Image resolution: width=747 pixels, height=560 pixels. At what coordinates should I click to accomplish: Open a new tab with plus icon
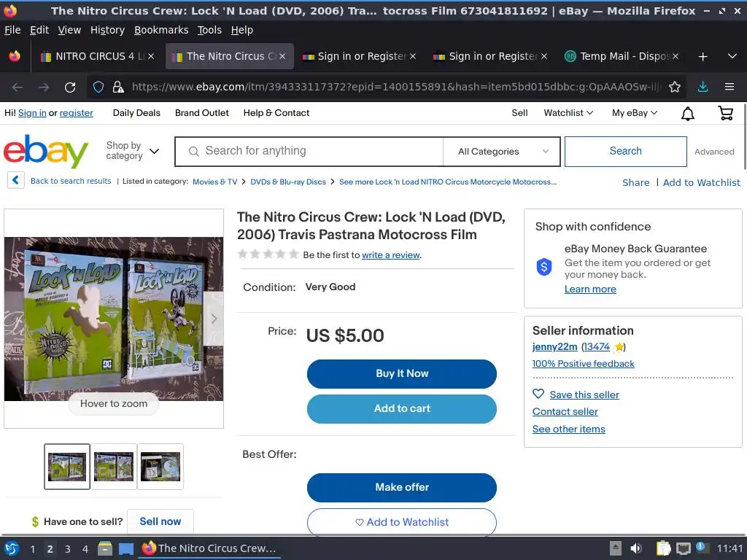703,57
